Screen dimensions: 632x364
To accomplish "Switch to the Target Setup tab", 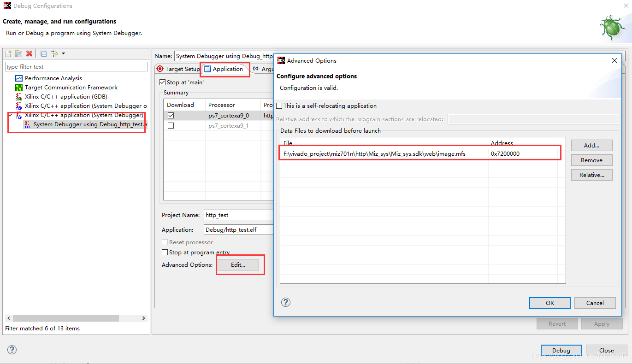I will [x=181, y=69].
